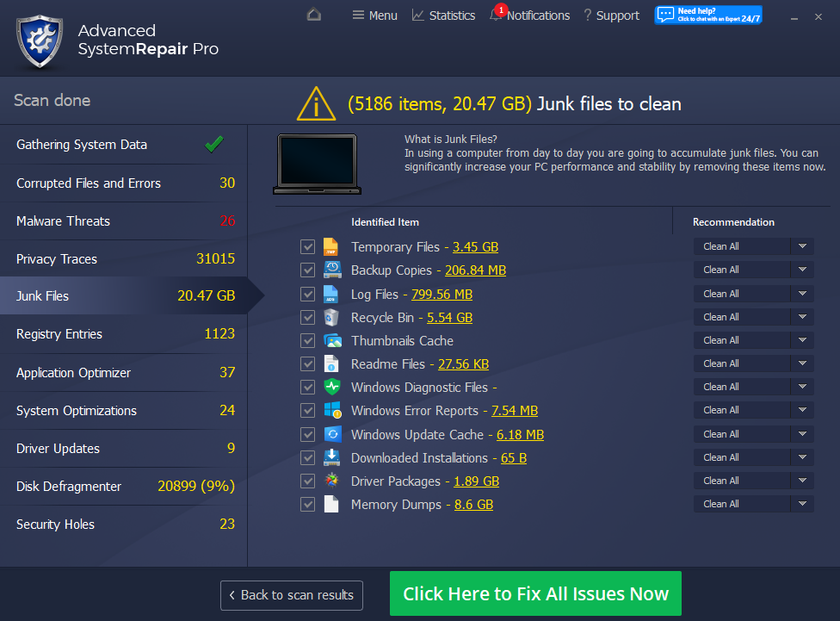Open the Readme Files recommendation dropdown
The image size is (840, 621).
pos(801,363)
